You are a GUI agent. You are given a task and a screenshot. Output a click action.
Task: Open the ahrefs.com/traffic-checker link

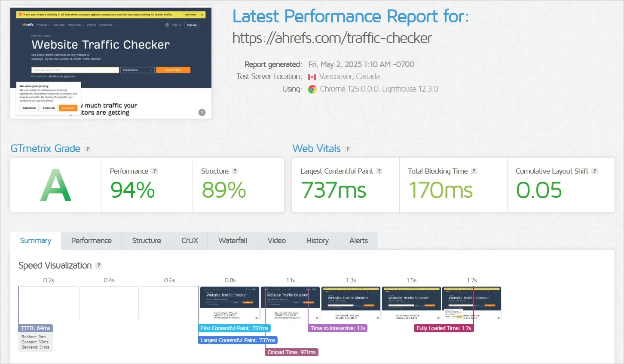pos(332,38)
